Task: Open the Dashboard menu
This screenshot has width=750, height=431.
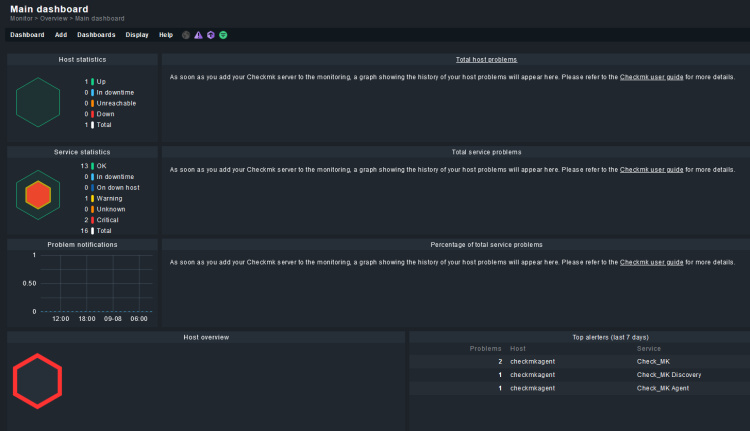Action: pos(27,35)
